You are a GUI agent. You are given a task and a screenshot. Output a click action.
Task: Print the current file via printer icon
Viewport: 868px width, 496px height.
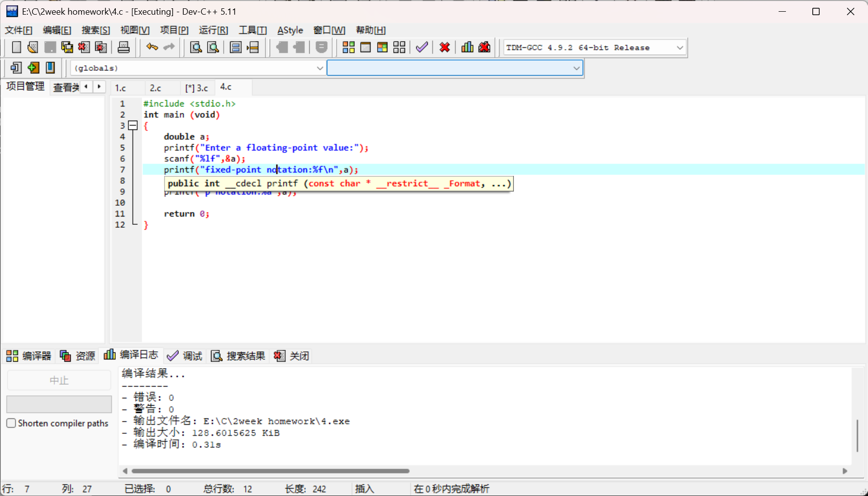point(124,47)
